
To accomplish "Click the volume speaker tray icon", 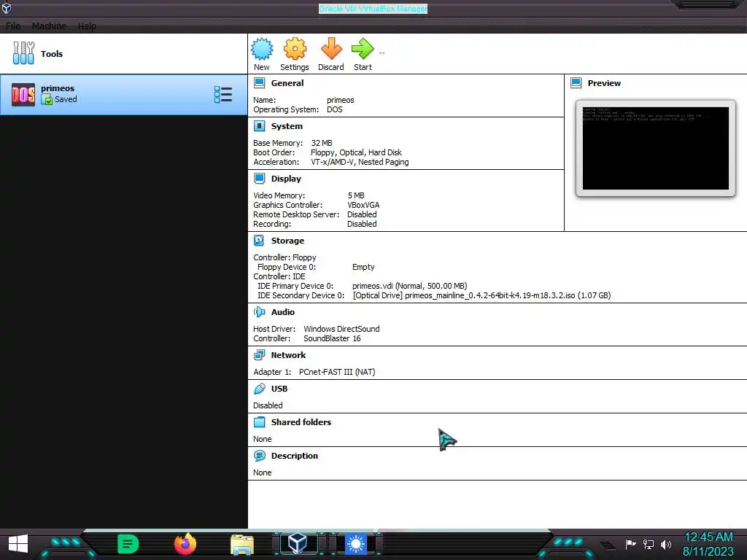I will [x=666, y=544].
